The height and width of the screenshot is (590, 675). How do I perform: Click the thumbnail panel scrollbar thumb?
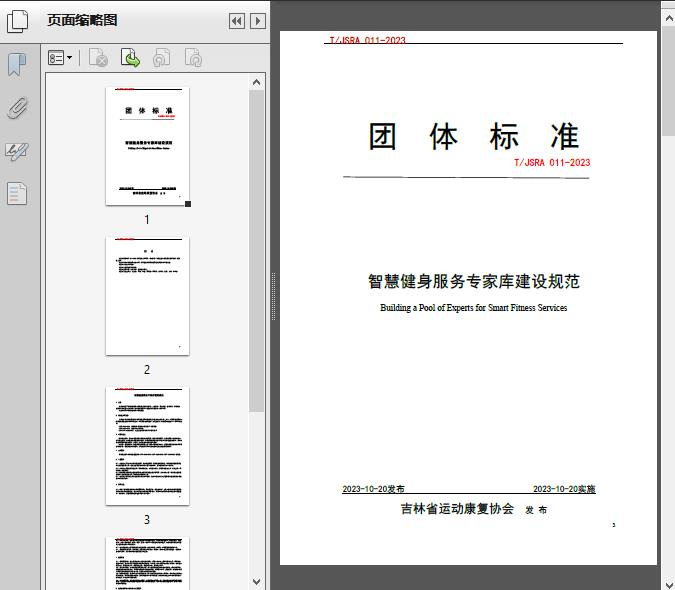(257, 251)
